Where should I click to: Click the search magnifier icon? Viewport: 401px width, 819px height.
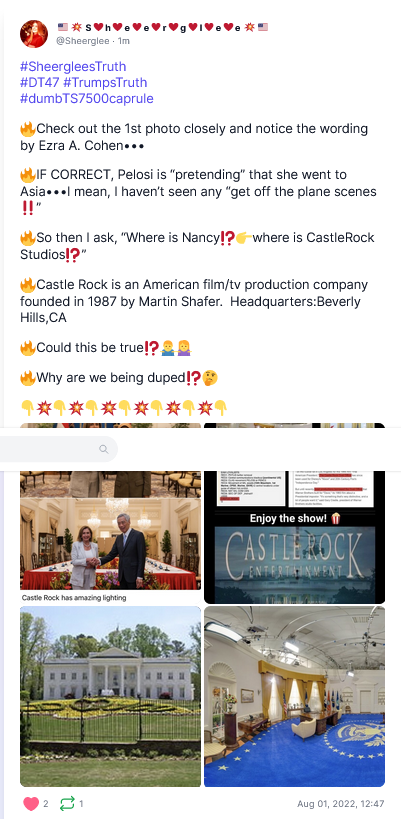click(104, 449)
